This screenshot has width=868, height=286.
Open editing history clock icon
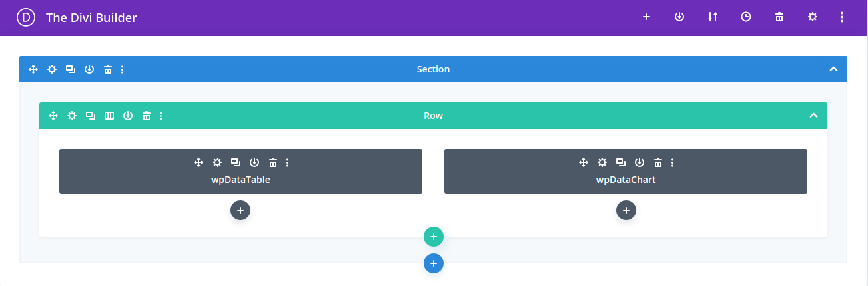click(746, 17)
